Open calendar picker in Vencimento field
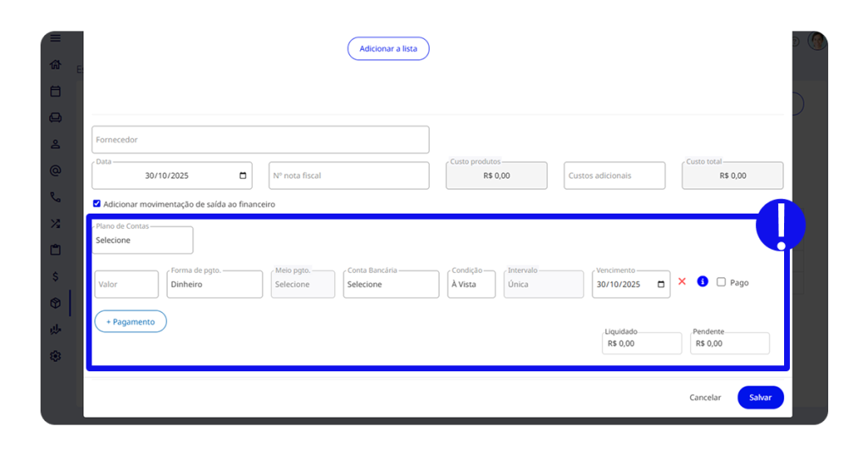This screenshot has height=456, width=868. pyautogui.click(x=660, y=285)
